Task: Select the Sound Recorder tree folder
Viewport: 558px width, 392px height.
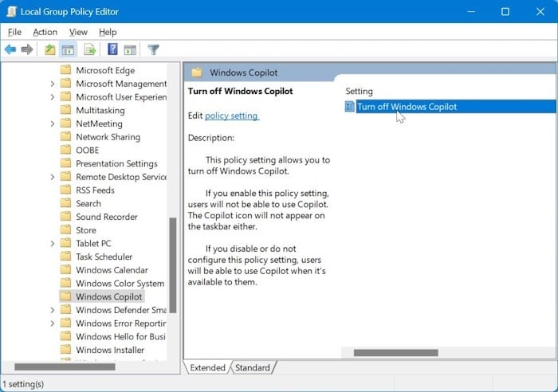Action: click(107, 217)
